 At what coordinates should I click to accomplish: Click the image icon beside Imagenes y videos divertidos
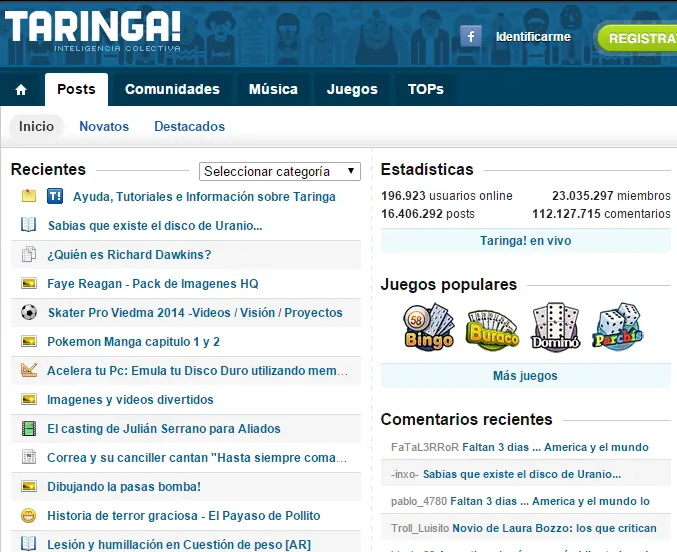tap(29, 399)
